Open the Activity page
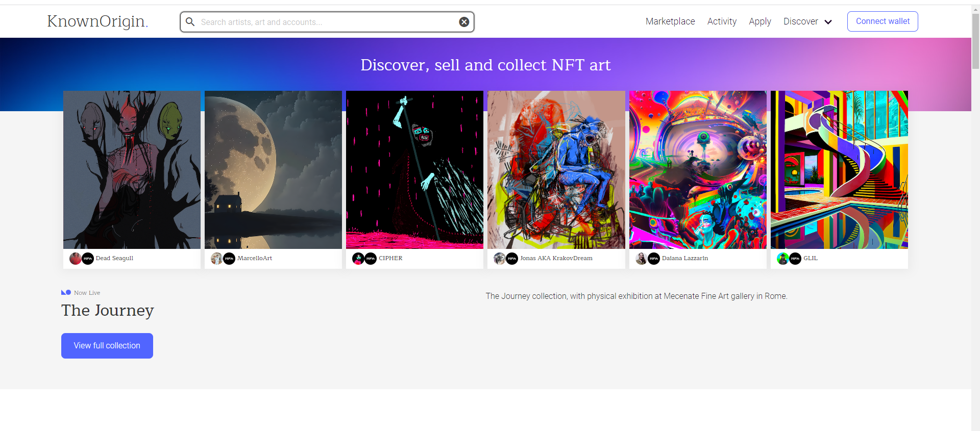This screenshot has height=431, width=980. [722, 21]
